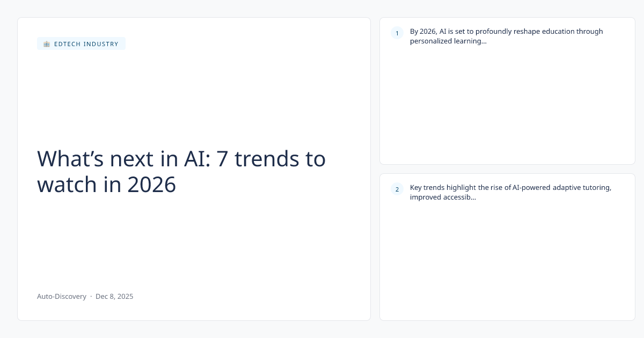Click the Dec 8, 2025 date
The width and height of the screenshot is (644, 338).
click(114, 296)
